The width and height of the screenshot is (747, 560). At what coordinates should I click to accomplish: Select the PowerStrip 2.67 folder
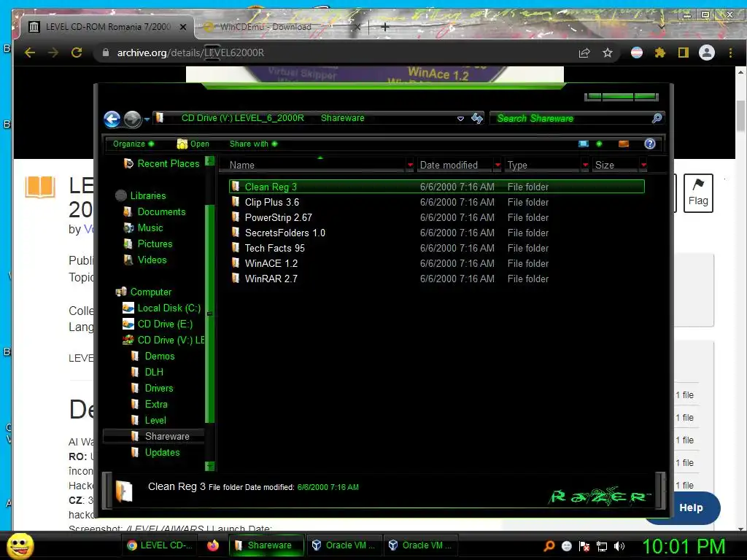pyautogui.click(x=436, y=217)
